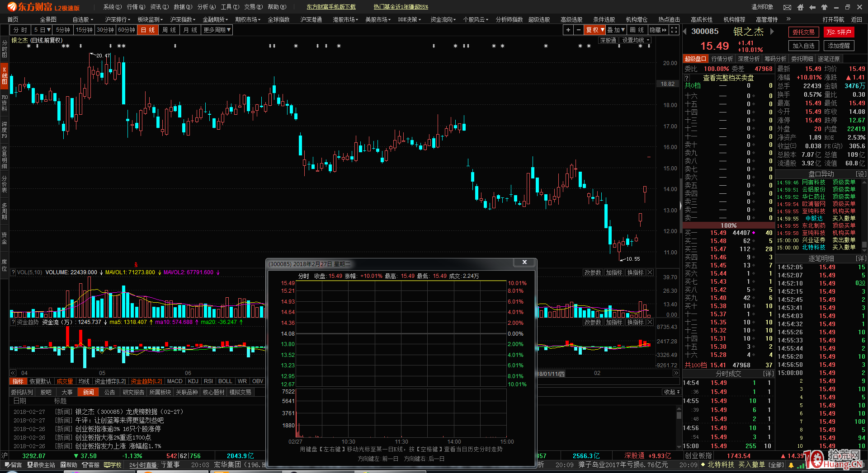Open 东方财富手机版下载 link

[x=331, y=7]
